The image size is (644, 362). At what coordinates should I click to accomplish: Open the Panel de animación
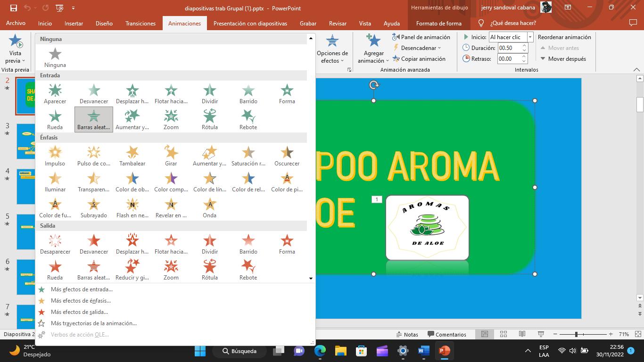point(421,37)
